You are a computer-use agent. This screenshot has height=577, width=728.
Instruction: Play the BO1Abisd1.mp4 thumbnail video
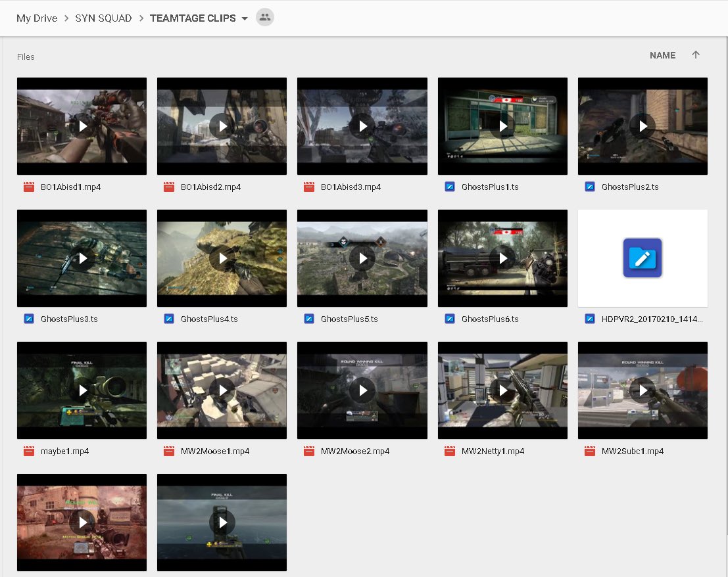[x=82, y=126]
